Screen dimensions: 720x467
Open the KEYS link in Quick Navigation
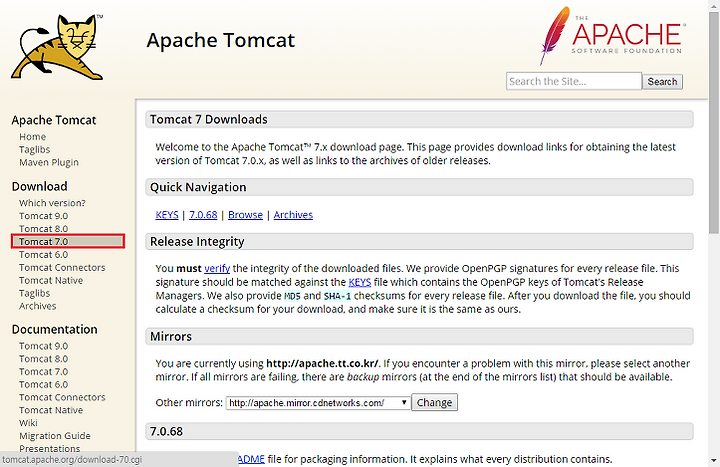click(x=167, y=215)
